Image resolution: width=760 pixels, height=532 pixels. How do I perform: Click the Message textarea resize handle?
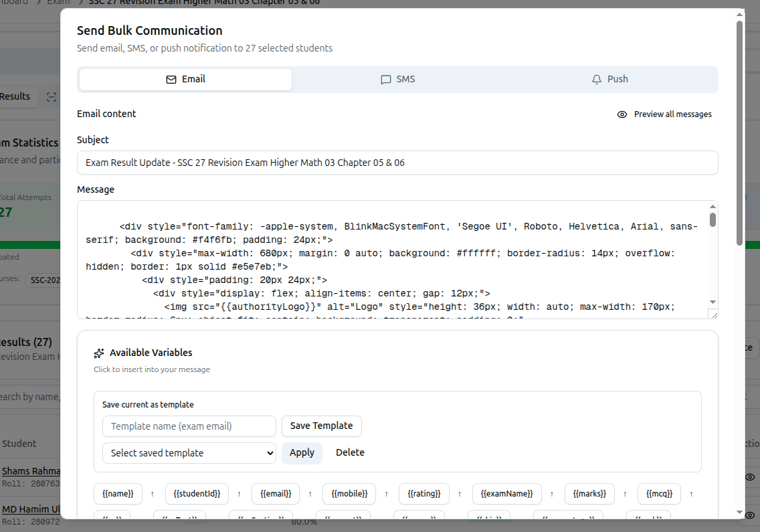pyautogui.click(x=713, y=315)
